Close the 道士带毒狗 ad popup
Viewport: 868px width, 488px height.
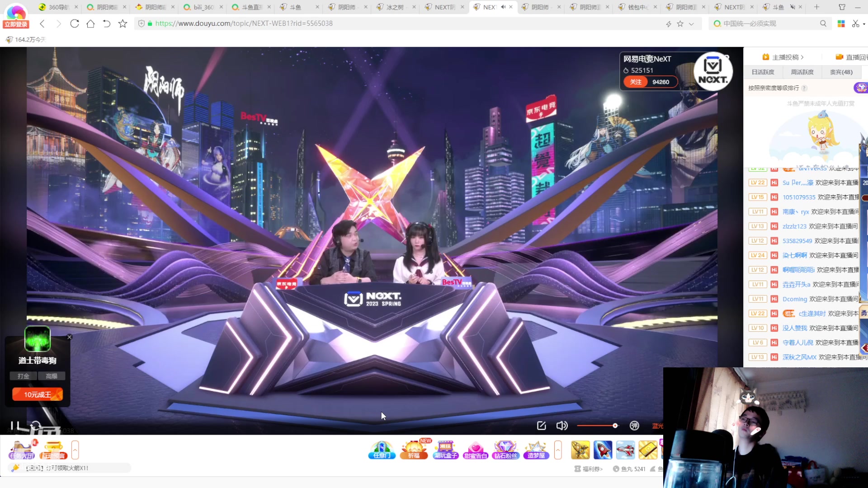pos(70,337)
